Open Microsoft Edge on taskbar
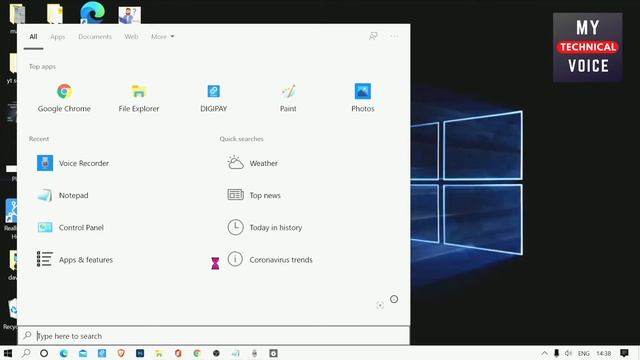The image size is (640, 360). tap(64, 353)
